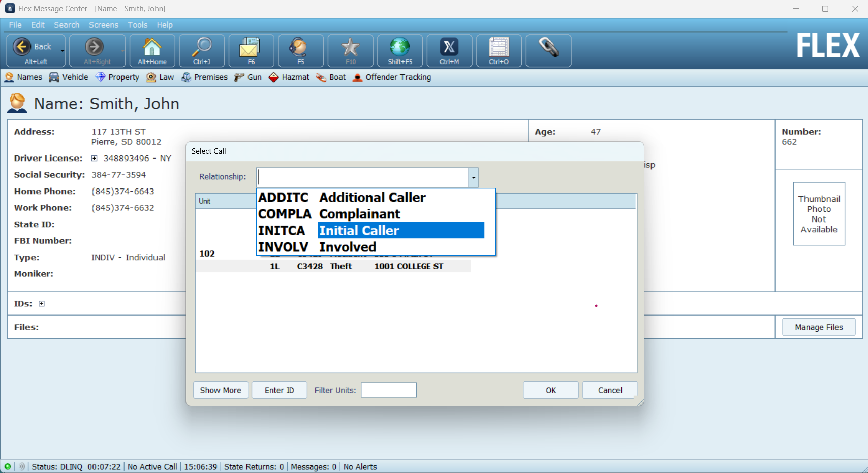Viewport: 868px width, 473px height.
Task: Click the Shift+F5 globe icon
Action: click(399, 48)
